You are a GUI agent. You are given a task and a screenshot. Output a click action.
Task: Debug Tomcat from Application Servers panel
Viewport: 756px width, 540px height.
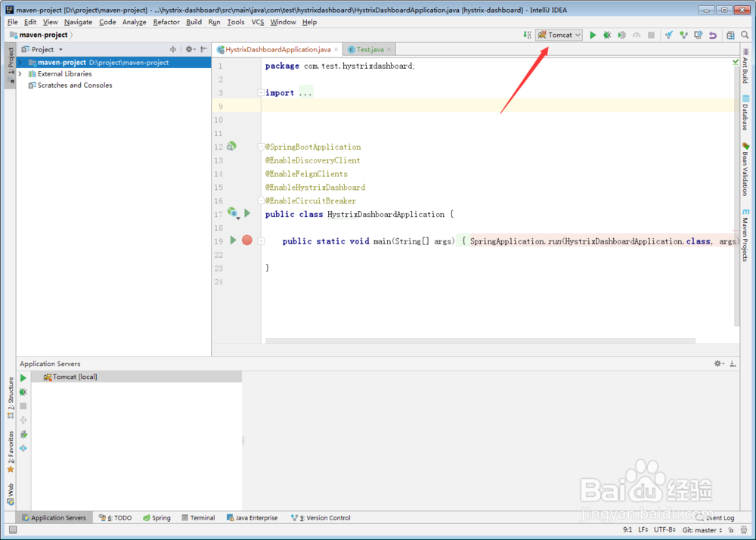point(23,392)
